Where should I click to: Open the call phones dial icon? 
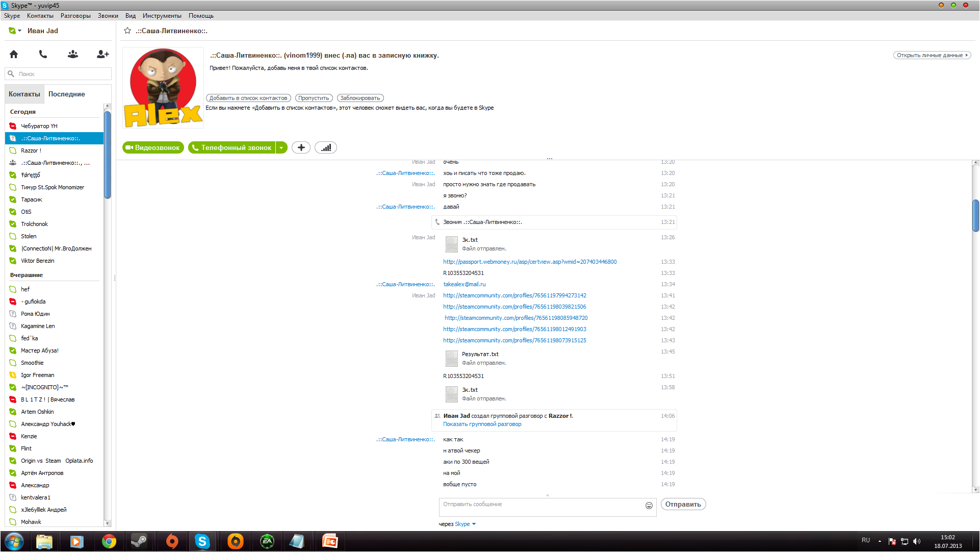click(43, 54)
